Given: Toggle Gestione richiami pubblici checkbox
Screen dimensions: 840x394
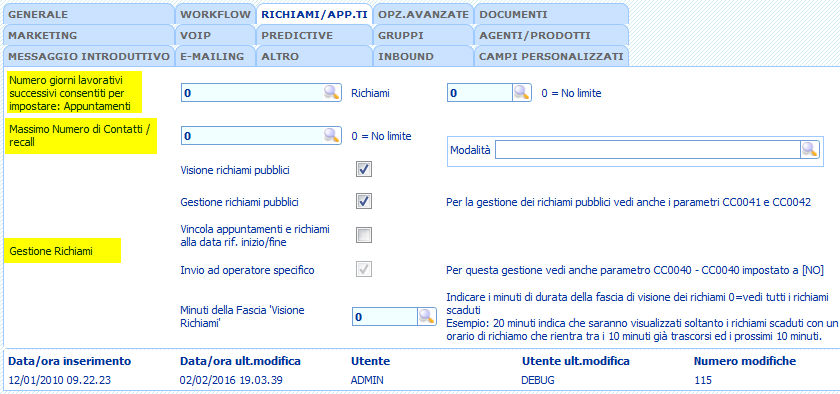Looking at the screenshot, I should point(364,202).
